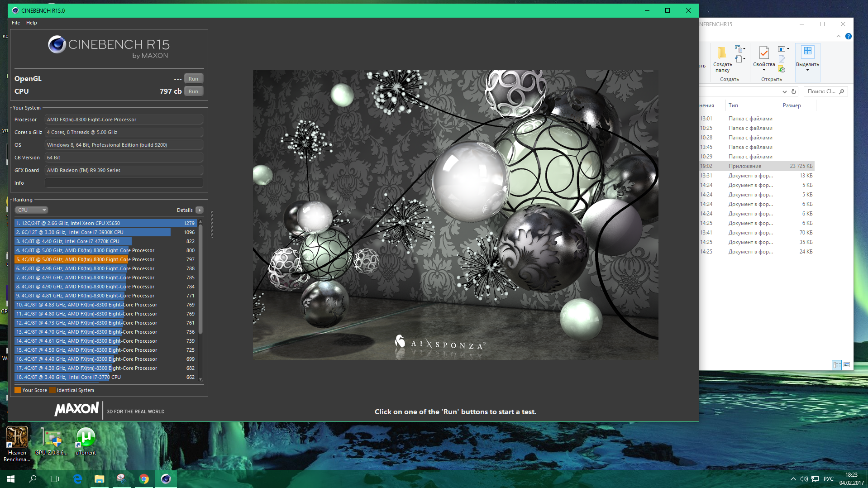
Task: Click the History icon in Explorer ribbon
Action: click(782, 69)
